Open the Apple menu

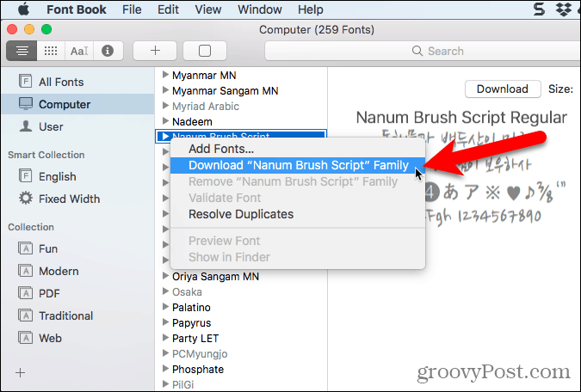(23, 9)
